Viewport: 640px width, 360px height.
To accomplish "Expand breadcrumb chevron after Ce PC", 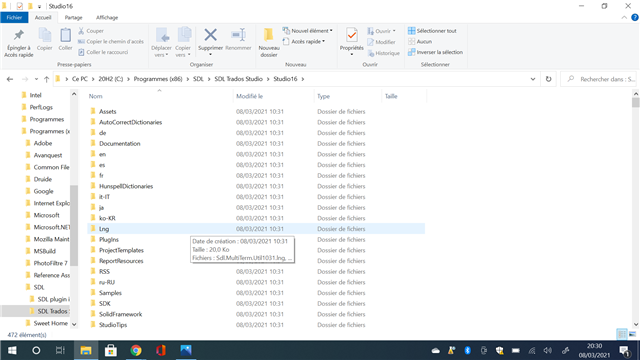I will coord(93,79).
